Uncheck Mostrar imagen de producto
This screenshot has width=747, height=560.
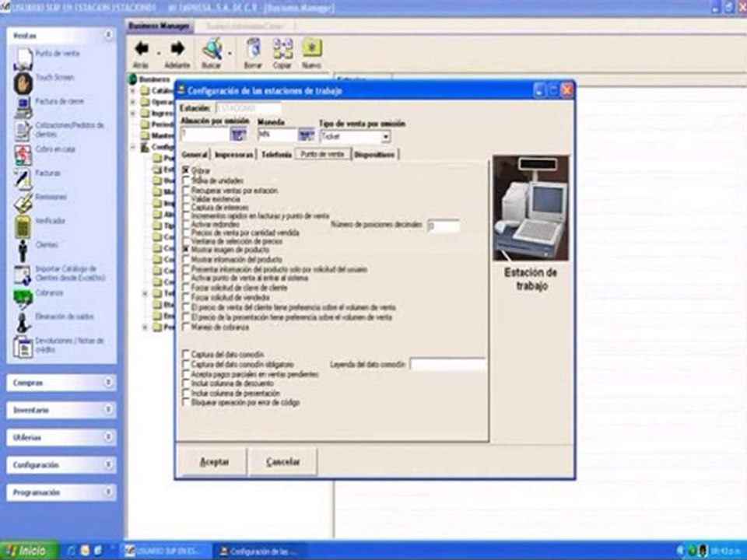tap(186, 249)
